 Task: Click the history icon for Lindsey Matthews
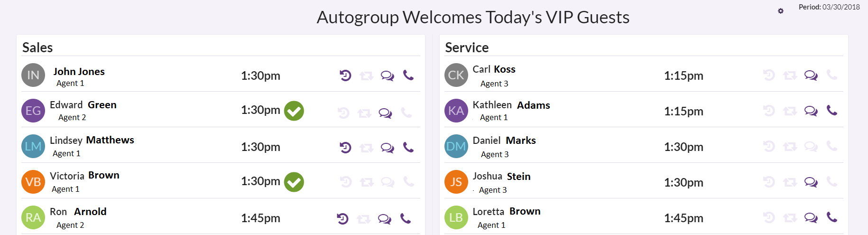pyautogui.click(x=345, y=148)
